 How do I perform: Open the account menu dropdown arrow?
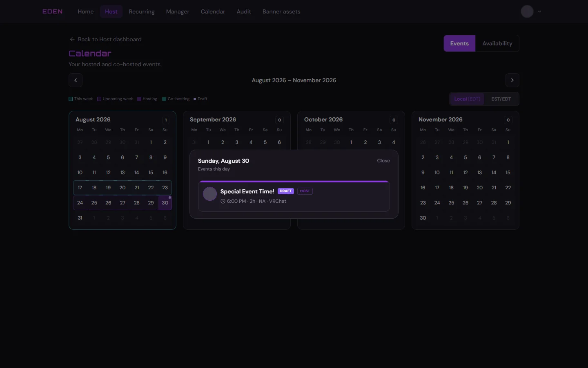tap(539, 11)
